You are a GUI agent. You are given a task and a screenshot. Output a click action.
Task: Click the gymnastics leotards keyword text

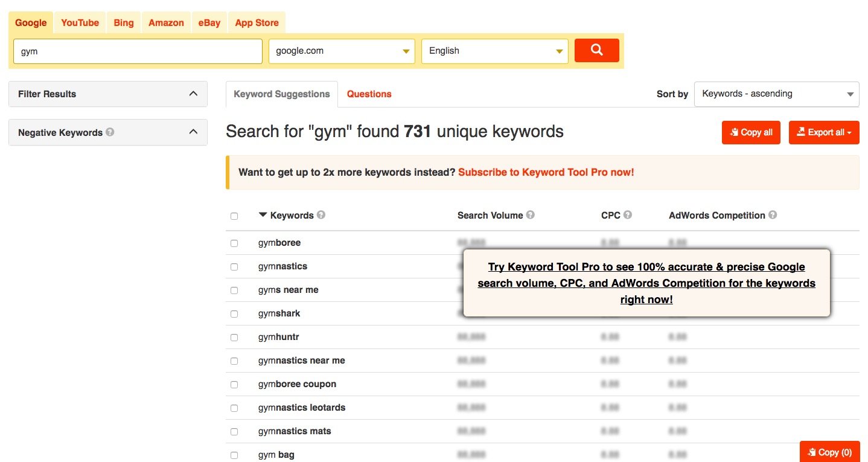point(302,408)
